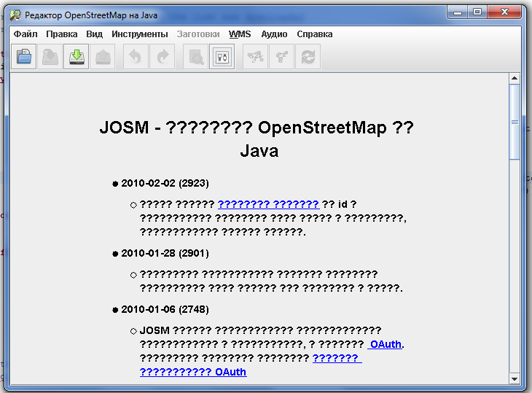Screen dimensions: 532x393
Task: Click the JOSM application icon in title bar
Action: click(x=15, y=15)
